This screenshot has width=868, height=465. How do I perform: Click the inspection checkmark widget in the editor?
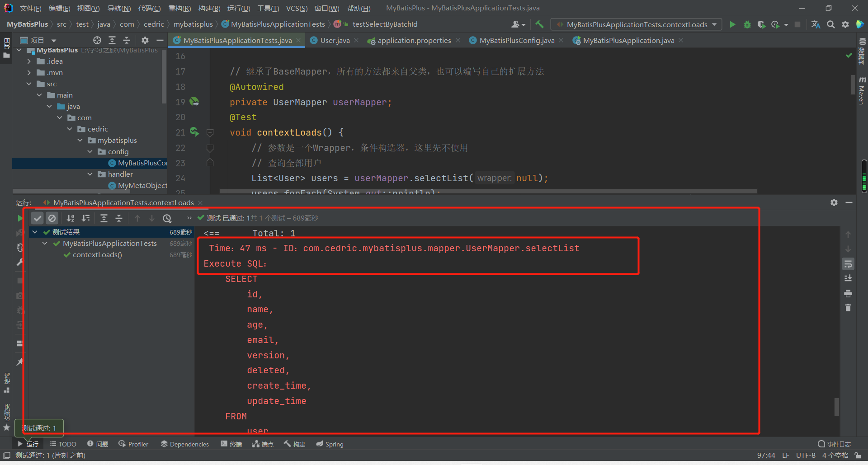pyautogui.click(x=849, y=55)
